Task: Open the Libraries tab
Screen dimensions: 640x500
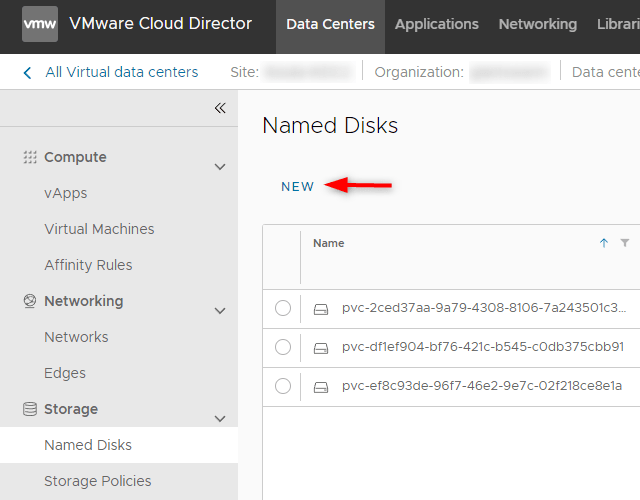Action: tap(618, 24)
